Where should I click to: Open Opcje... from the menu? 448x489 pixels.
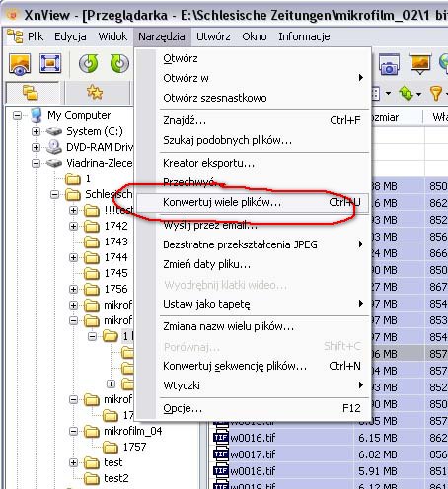(x=253, y=408)
